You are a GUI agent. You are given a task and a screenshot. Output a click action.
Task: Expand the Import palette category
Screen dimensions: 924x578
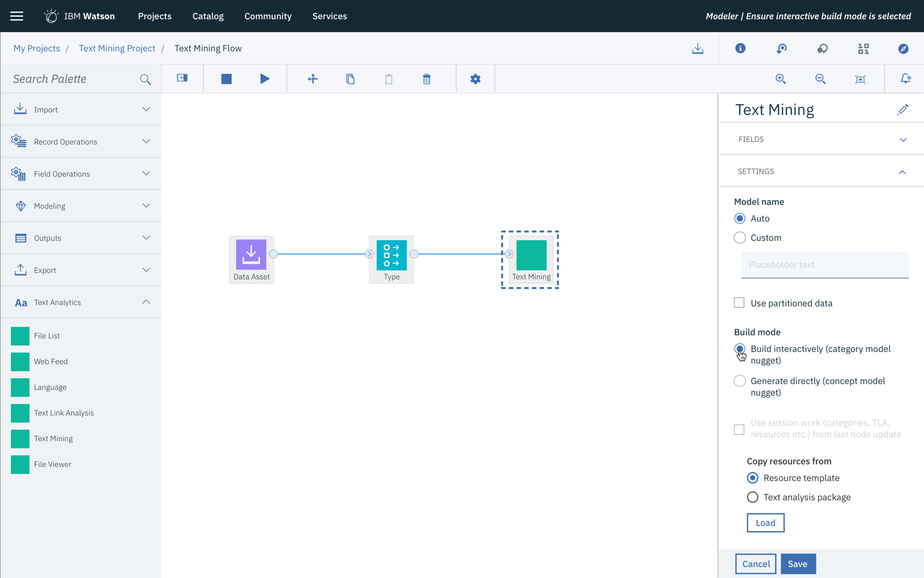tap(81, 109)
